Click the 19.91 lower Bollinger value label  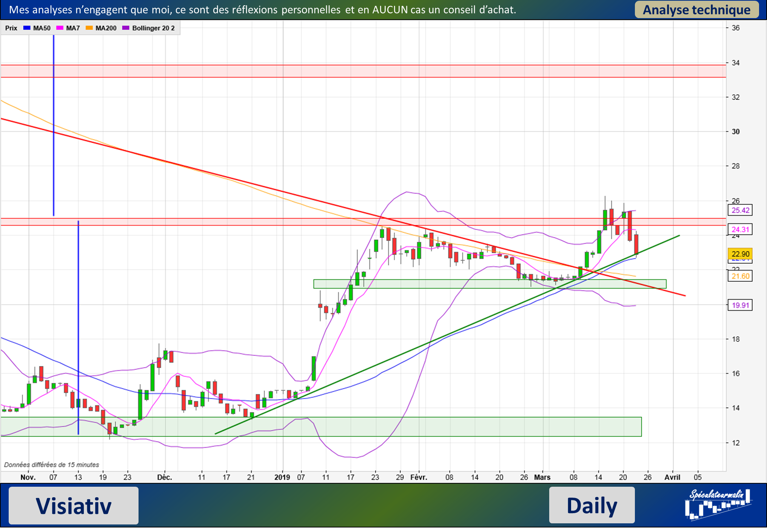740,305
